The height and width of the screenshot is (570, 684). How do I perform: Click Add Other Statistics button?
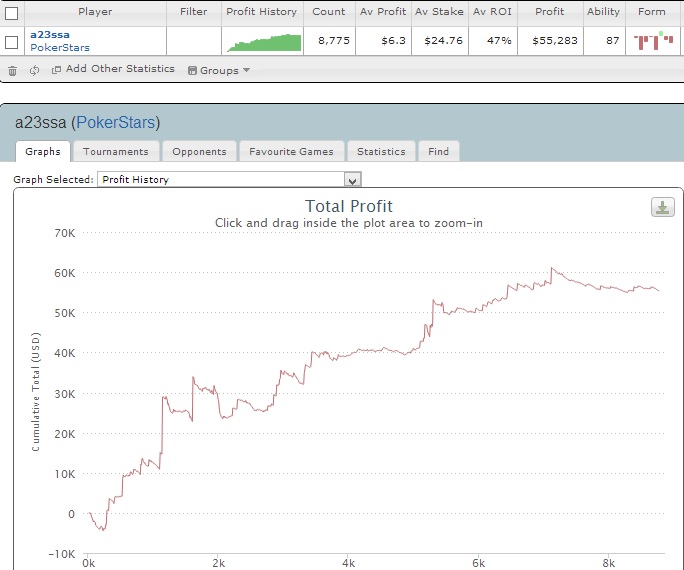[x=120, y=68]
